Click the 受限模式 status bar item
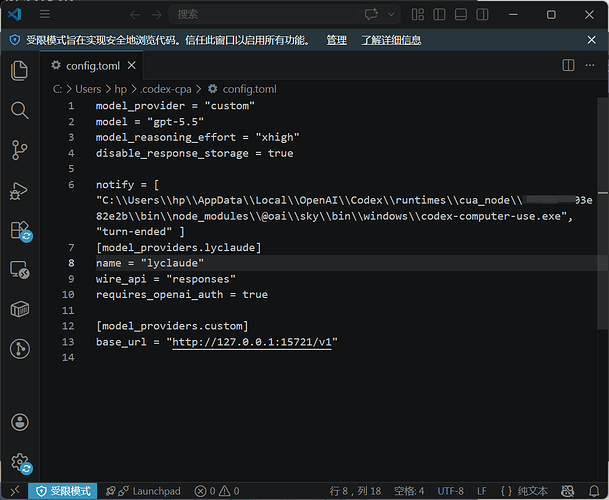This screenshot has height=500, width=609. (x=63, y=491)
